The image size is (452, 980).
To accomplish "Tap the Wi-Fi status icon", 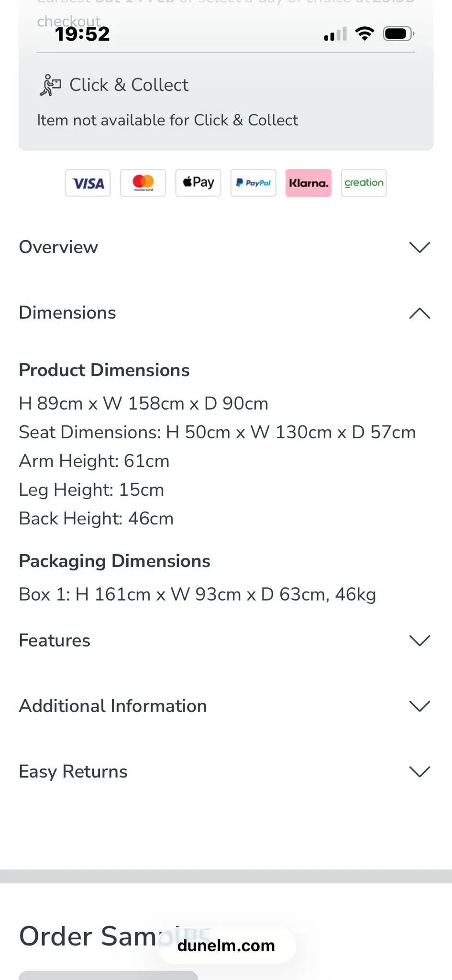I will click(x=364, y=34).
